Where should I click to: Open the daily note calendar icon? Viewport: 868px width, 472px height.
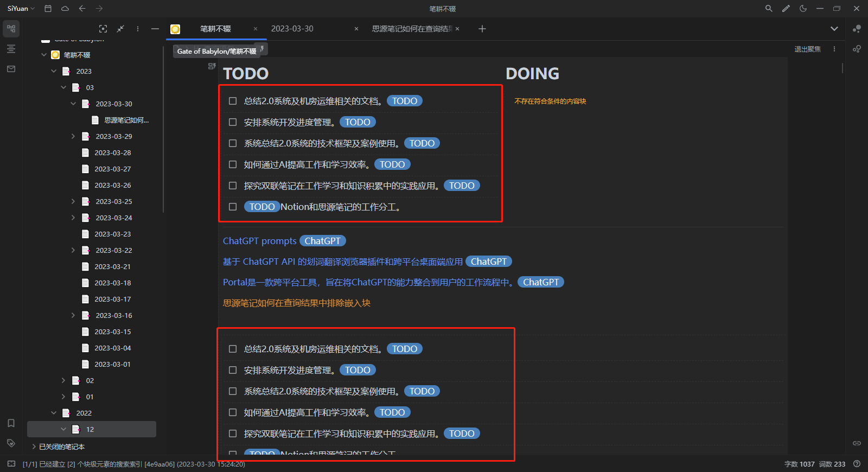coord(48,9)
